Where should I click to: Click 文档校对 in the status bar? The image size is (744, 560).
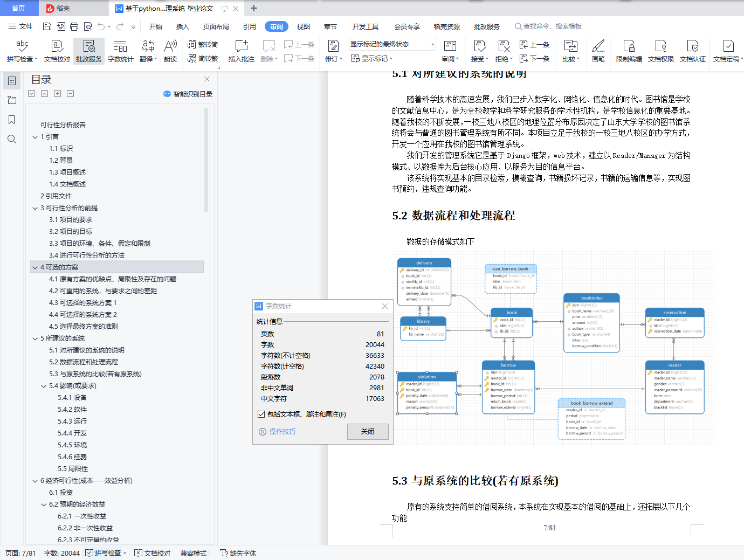click(152, 553)
